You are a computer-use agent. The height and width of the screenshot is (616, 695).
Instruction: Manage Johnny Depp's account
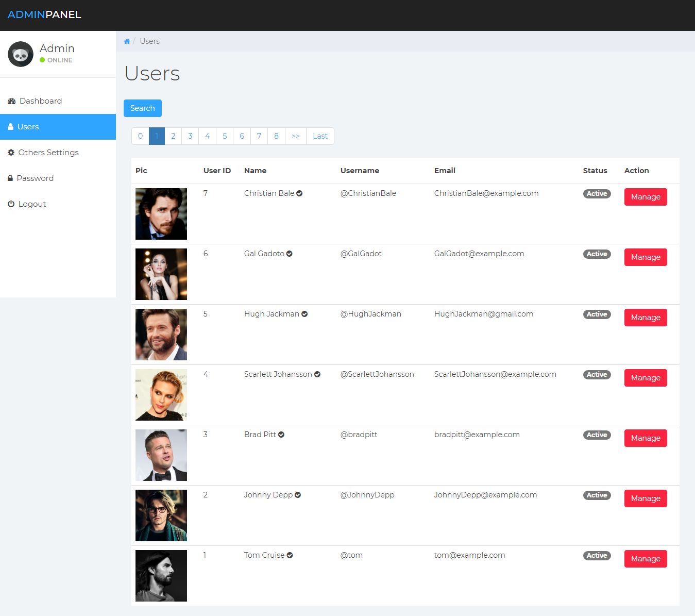[646, 498]
